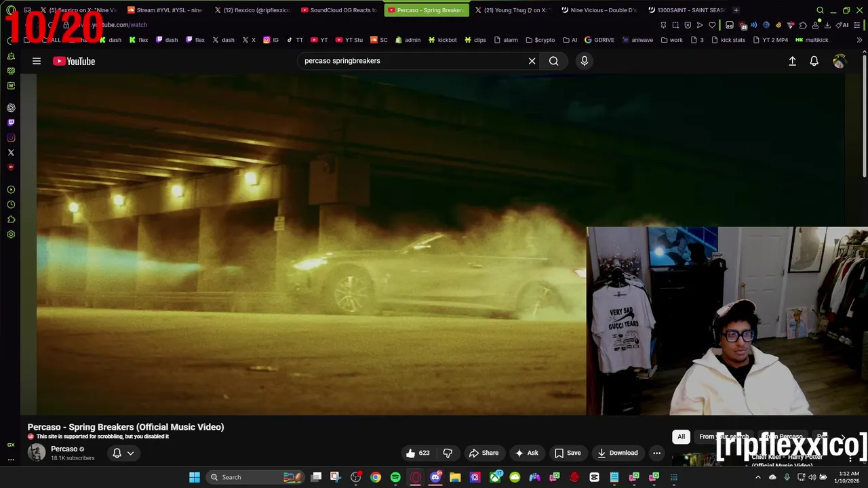Open ChatGPT icon in browser sidebar

(x=11, y=108)
